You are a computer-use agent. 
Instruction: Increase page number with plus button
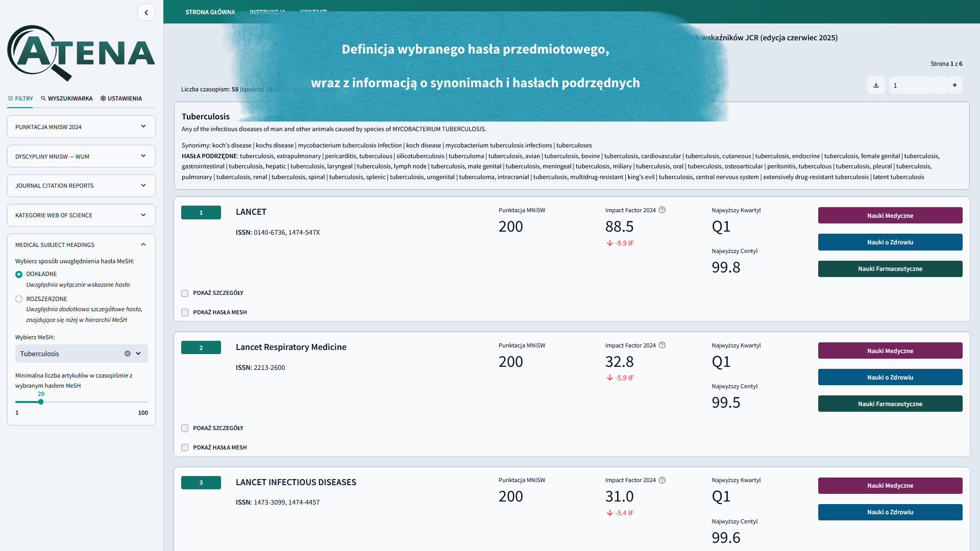click(954, 85)
